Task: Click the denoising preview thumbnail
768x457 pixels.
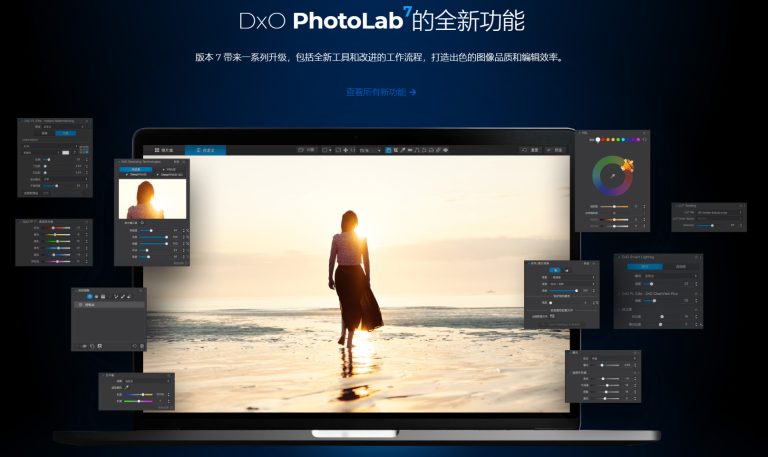Action: 152,199
